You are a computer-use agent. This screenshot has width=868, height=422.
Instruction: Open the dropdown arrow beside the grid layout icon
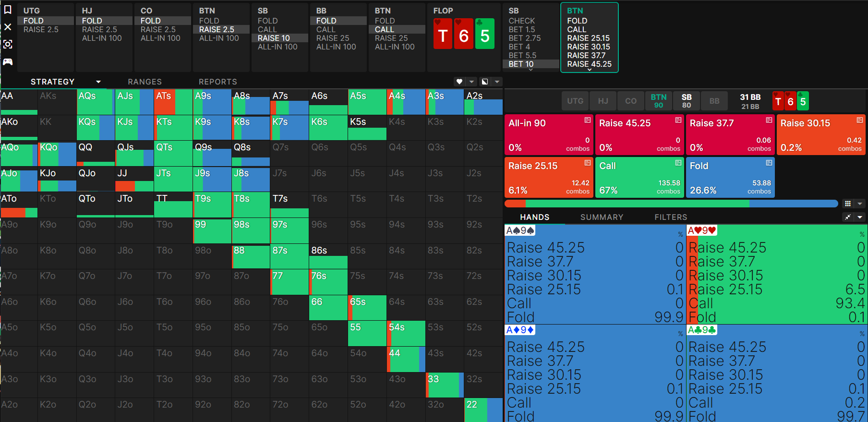pos(860,204)
